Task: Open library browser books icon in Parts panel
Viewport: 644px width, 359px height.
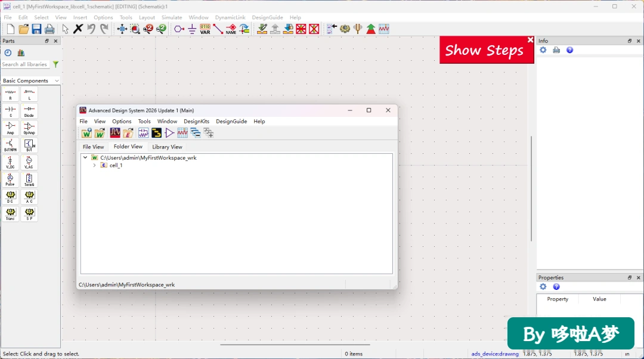Action: (21, 52)
